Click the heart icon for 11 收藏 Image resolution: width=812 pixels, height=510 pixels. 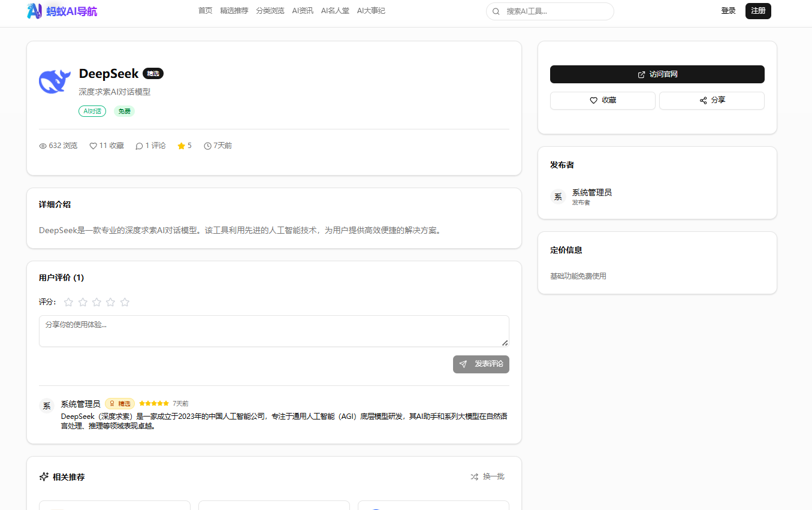point(93,146)
